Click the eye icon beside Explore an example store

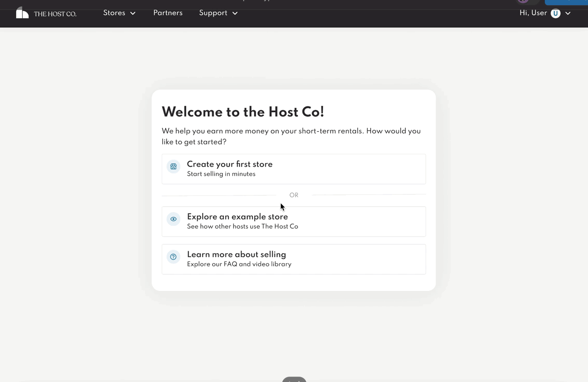173,219
